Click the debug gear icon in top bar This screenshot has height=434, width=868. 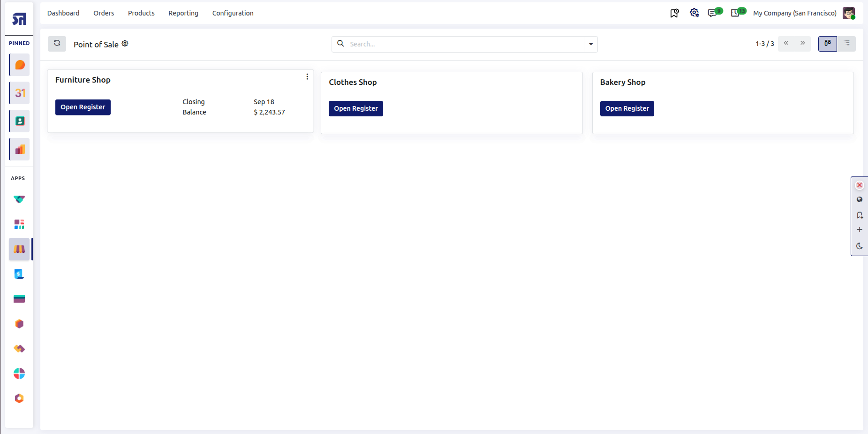point(694,13)
